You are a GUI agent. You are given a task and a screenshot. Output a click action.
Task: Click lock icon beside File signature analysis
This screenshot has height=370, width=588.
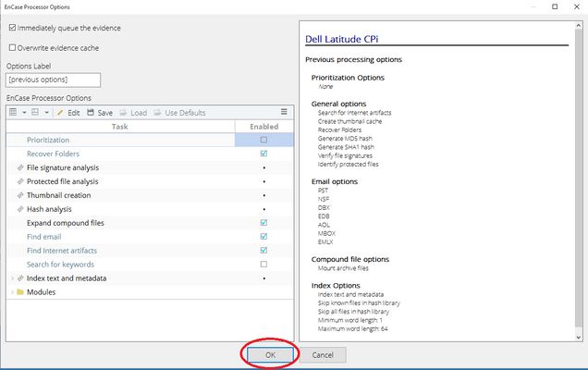19,167
